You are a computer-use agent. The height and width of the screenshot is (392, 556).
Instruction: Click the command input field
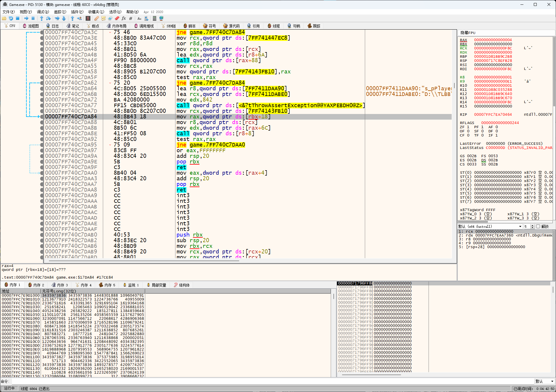272,381
